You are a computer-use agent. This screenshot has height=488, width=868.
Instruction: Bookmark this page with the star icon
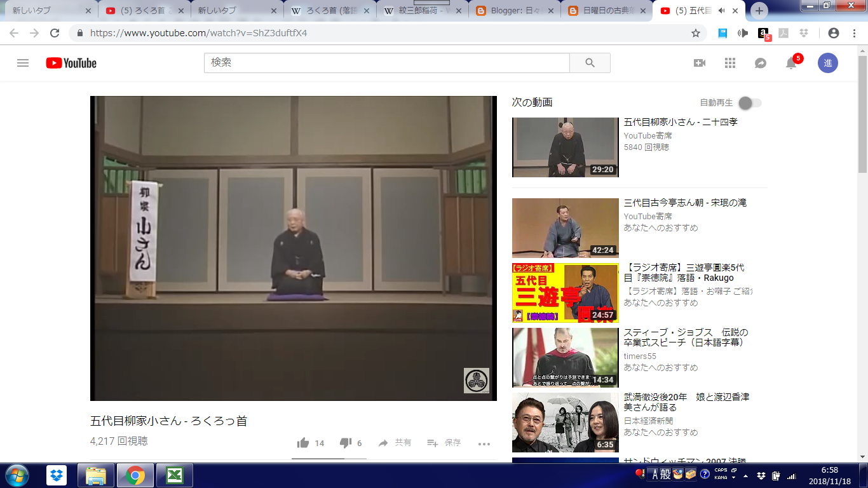click(x=696, y=33)
